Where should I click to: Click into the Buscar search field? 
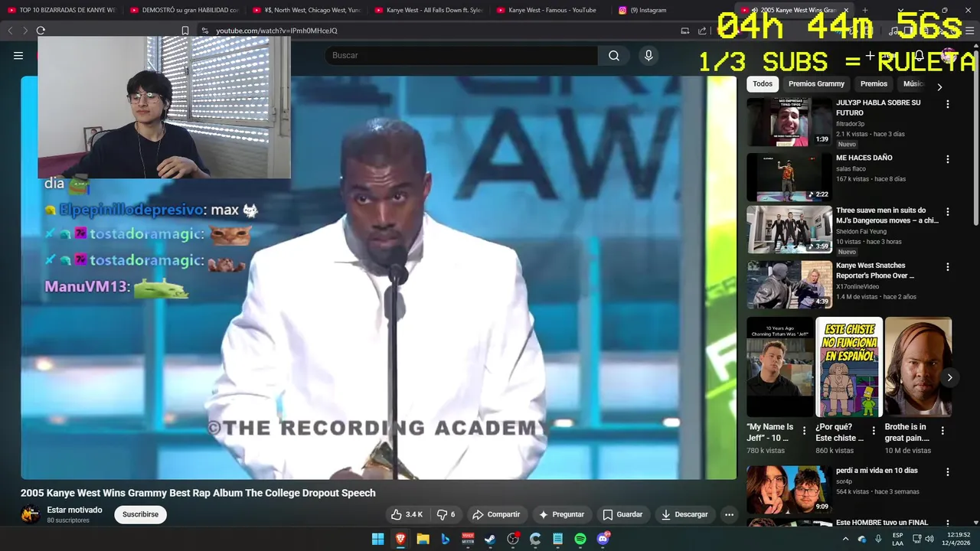[461, 55]
